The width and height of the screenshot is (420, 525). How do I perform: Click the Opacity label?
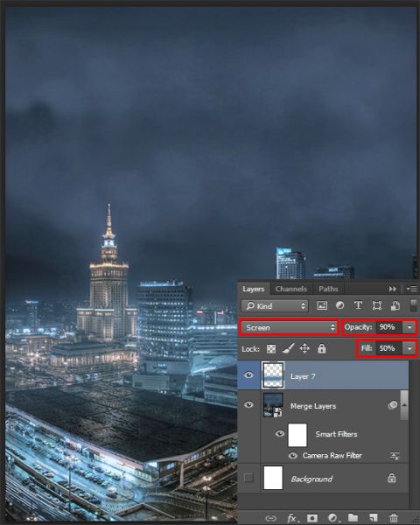point(359,327)
